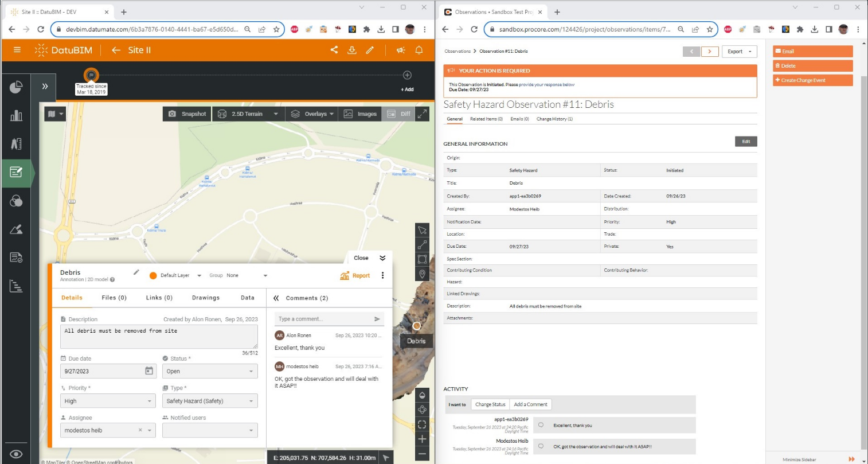This screenshot has height=464, width=868.
Task: Select the location pin map tool
Action: point(422,274)
